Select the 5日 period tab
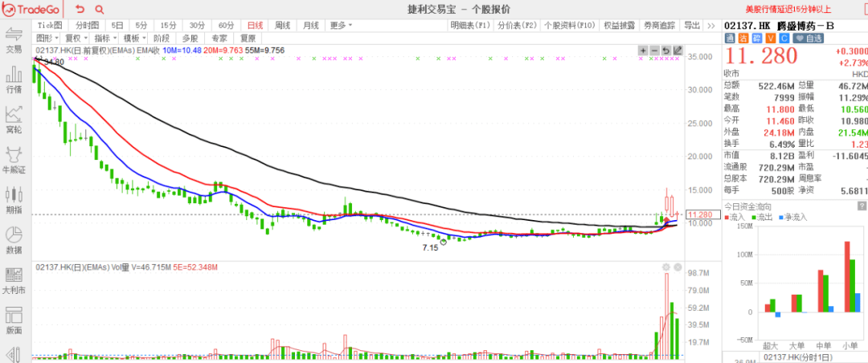868x363 pixels. 117,26
